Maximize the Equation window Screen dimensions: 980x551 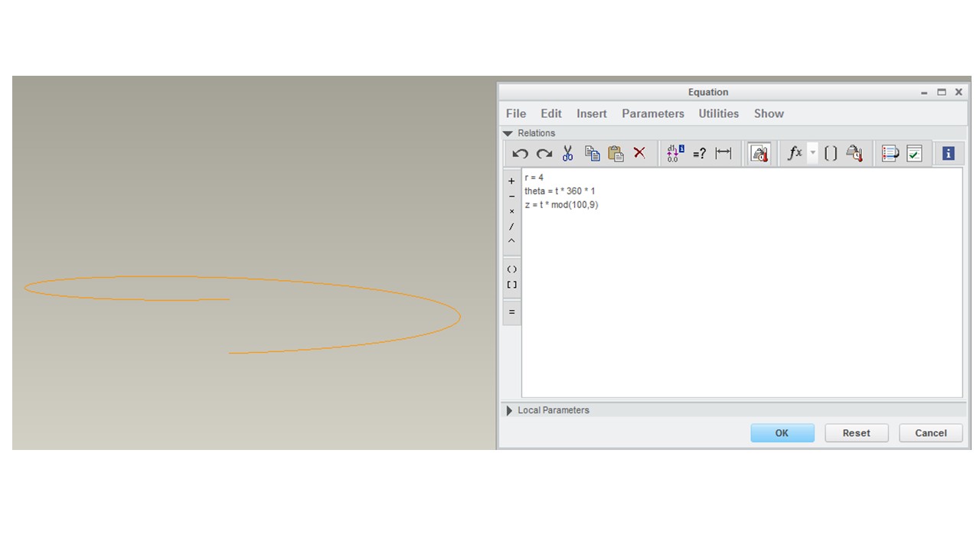(x=942, y=92)
